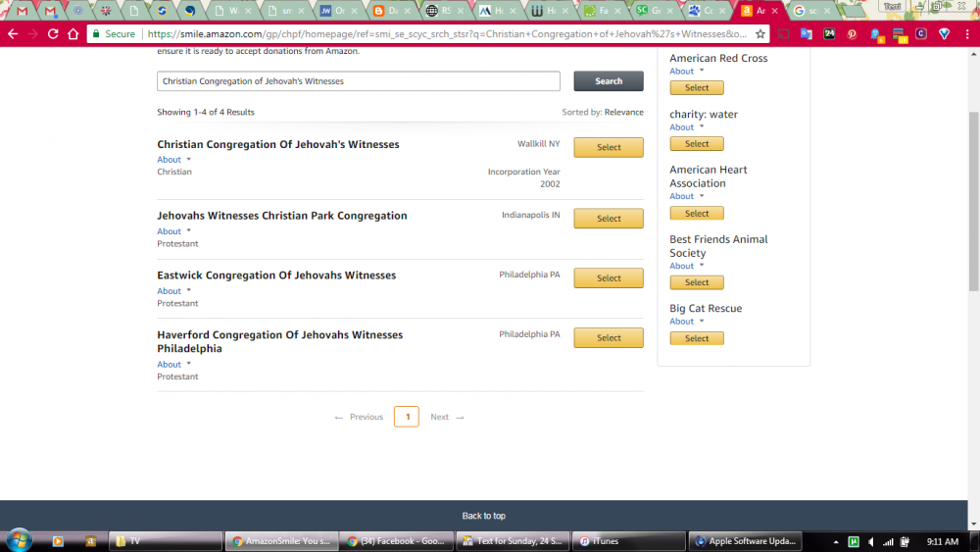The height and width of the screenshot is (552, 980).
Task: Bookmark this page with the star icon
Action: point(760,33)
